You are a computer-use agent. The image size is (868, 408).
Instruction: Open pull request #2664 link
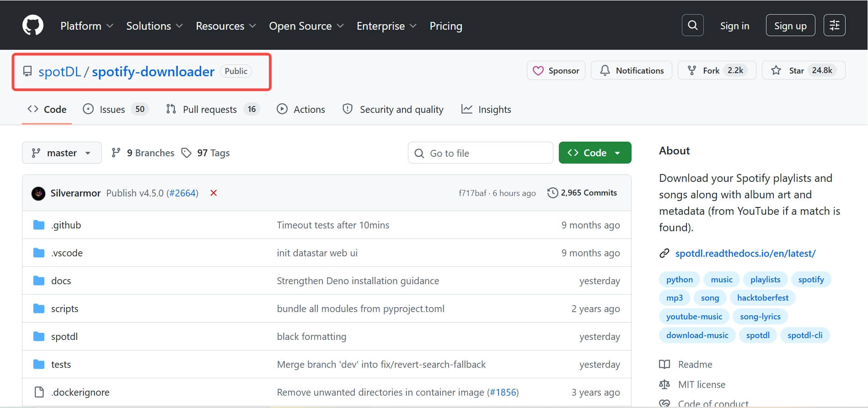coord(182,193)
